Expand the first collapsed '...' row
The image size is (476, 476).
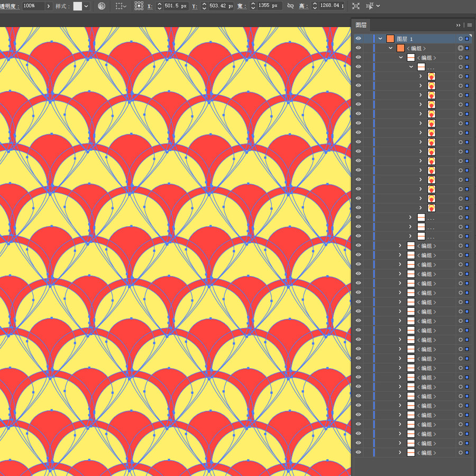(x=410, y=217)
